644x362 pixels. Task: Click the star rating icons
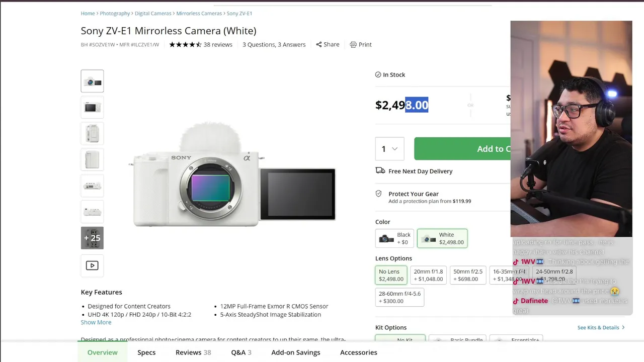pos(185,45)
